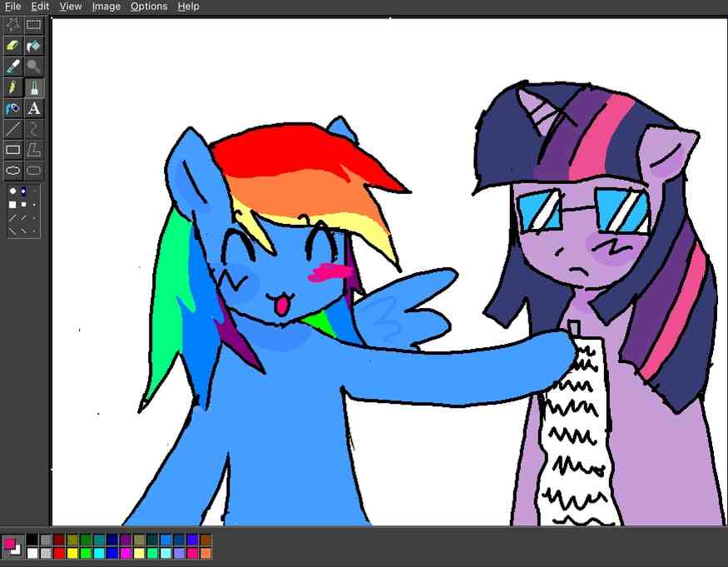This screenshot has height=567, width=728.
Task: Open the Help menu
Action: [x=189, y=7]
